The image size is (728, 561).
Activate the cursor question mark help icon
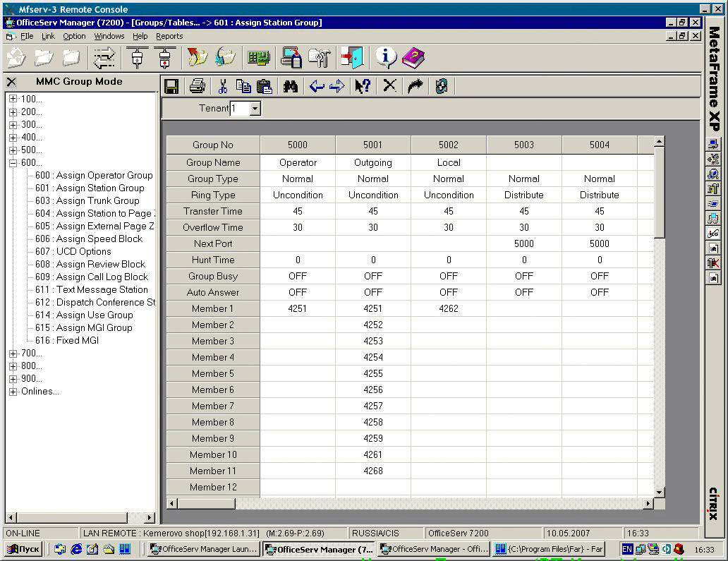tap(363, 86)
